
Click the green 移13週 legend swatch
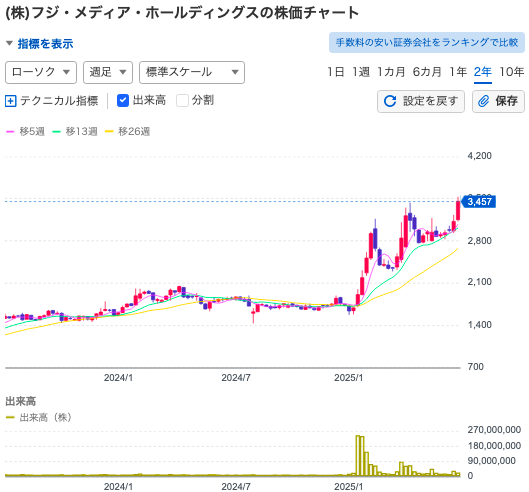coord(56,132)
